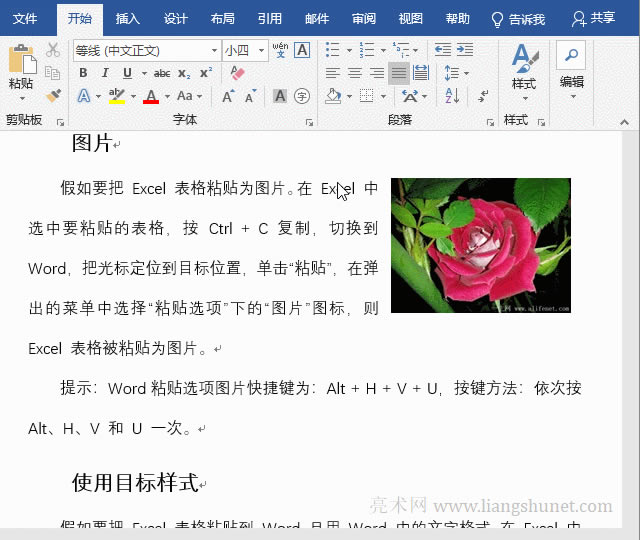Toggle bold formatting
Viewport: 640px width, 540px height.
83,73
